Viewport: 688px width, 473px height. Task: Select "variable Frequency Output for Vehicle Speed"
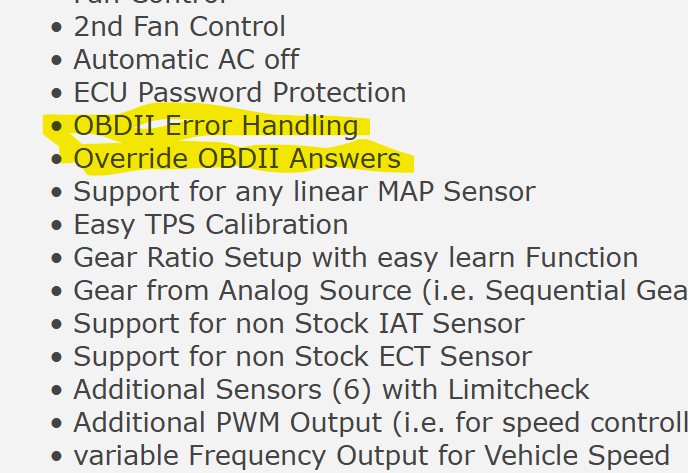click(x=371, y=455)
